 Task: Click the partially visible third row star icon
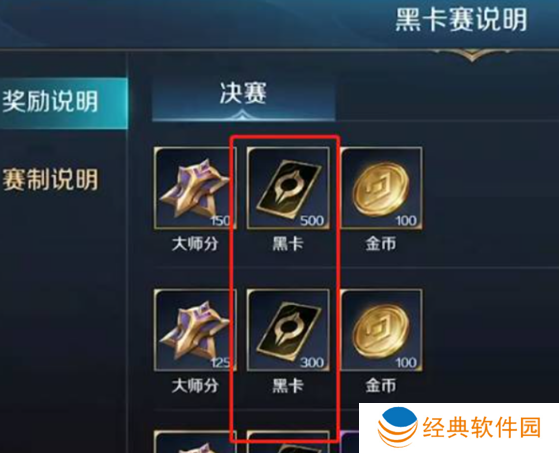click(195, 442)
